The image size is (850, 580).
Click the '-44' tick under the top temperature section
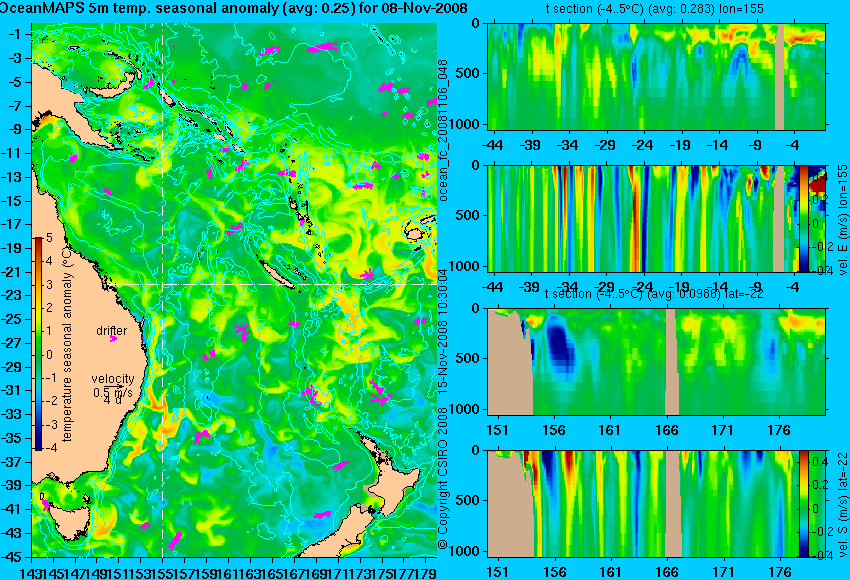point(492,145)
